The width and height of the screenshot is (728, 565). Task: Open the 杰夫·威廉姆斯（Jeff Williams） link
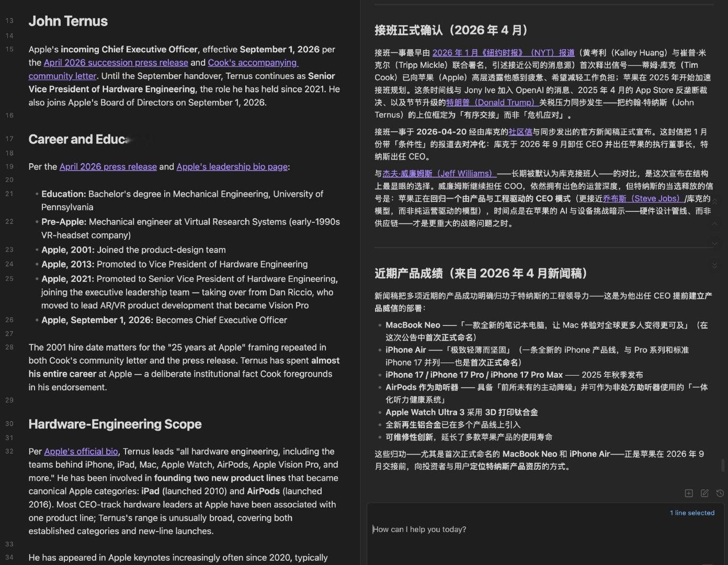click(x=439, y=173)
